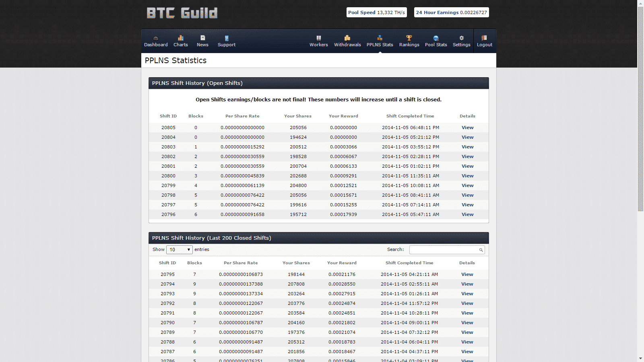Open the Show entries dropdown
This screenshot has height=362, width=644.
180,250
